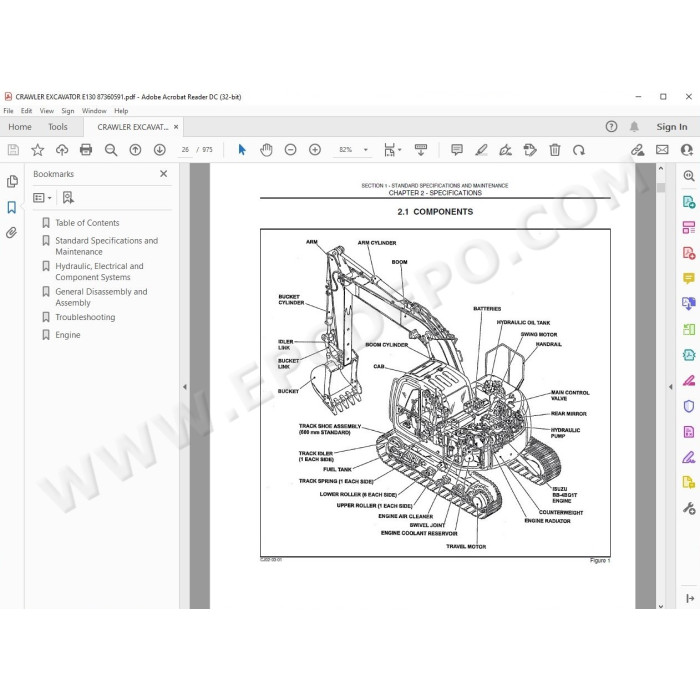This screenshot has height=700, width=700.
Task: Open the Engine bookmark
Action: point(68,335)
